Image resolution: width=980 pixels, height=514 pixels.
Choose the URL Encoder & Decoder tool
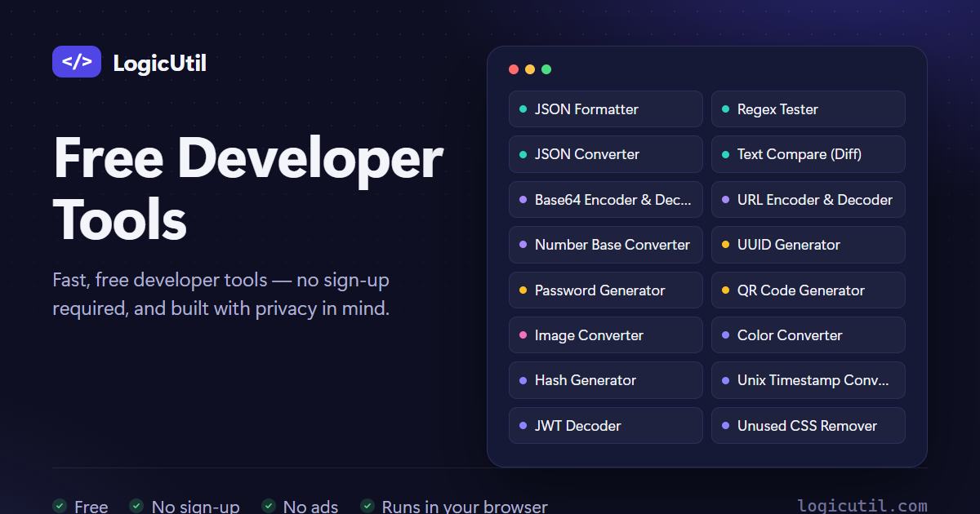click(x=808, y=200)
